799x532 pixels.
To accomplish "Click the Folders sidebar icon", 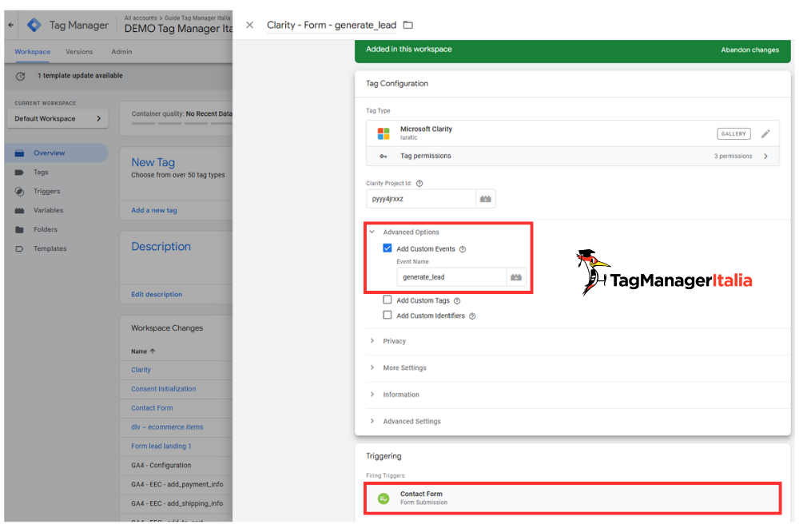I will [19, 229].
